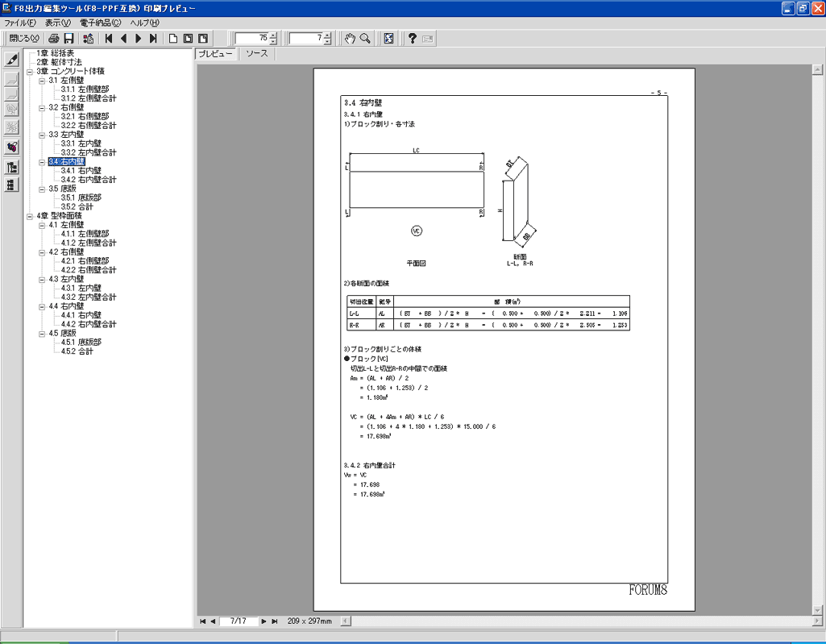Increase zoom with the spinner up arrow
Screen dimensions: 826x644
[273, 35]
